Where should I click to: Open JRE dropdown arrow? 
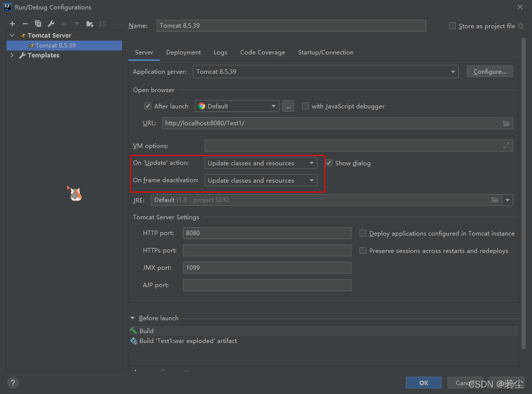[x=508, y=200]
